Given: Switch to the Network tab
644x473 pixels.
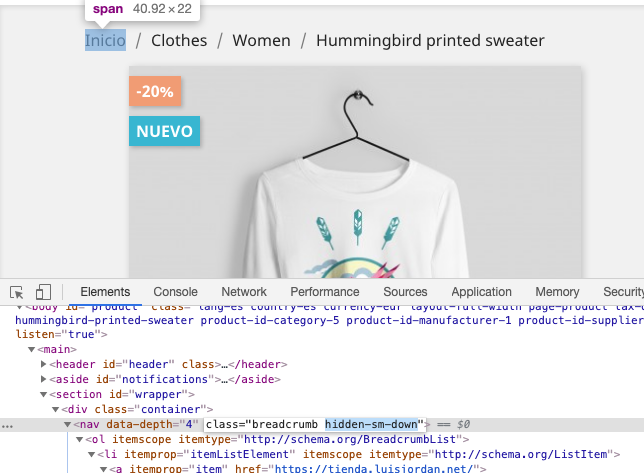Looking at the screenshot, I should pyautogui.click(x=244, y=292).
